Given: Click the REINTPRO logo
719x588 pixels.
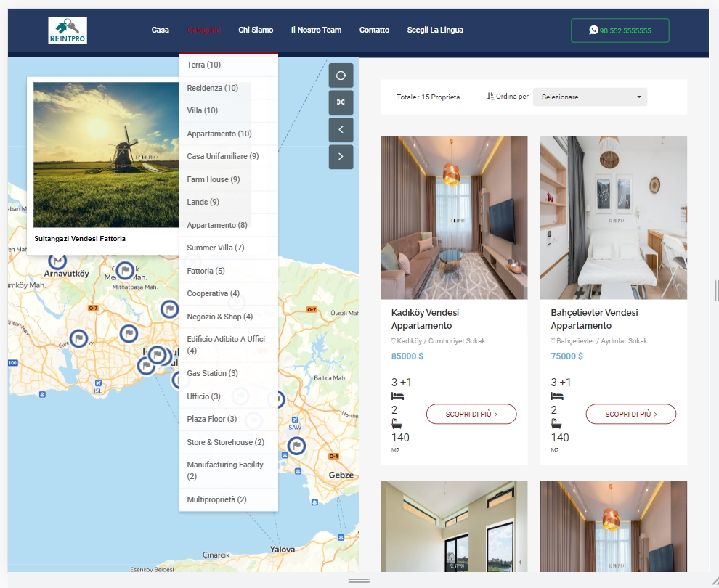Looking at the screenshot, I should coord(68,30).
